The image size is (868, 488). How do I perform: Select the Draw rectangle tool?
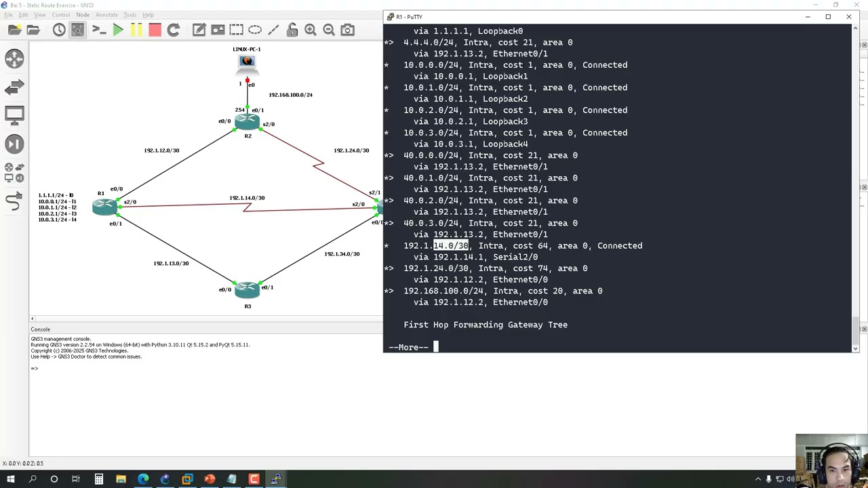click(x=236, y=30)
